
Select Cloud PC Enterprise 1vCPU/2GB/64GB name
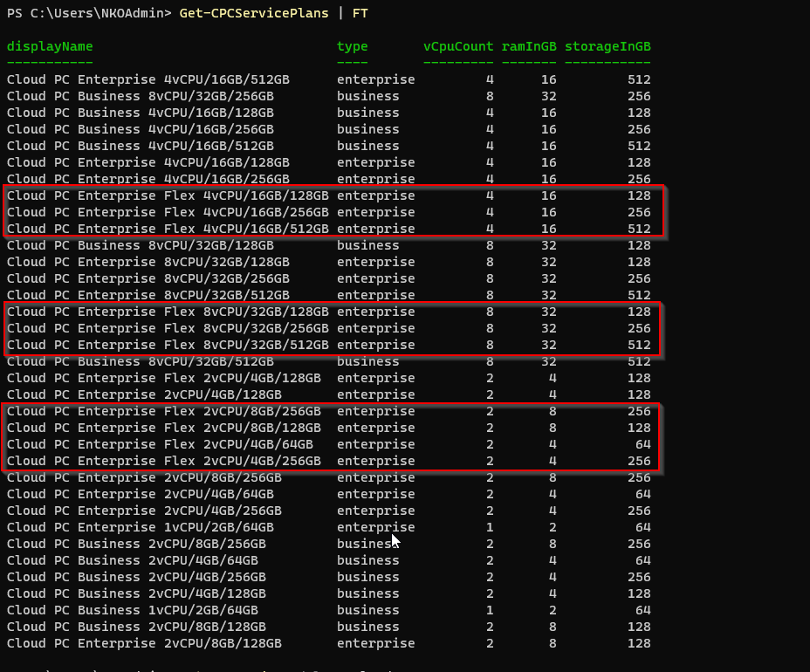point(140,527)
